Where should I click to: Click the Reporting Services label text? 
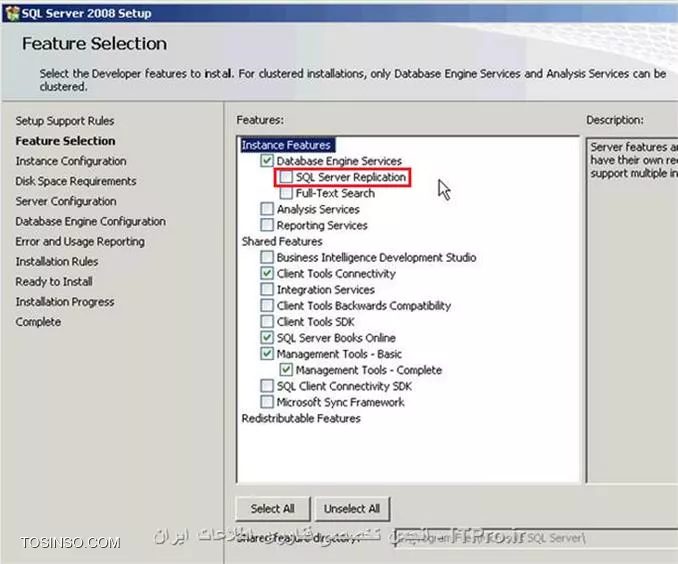322,225
